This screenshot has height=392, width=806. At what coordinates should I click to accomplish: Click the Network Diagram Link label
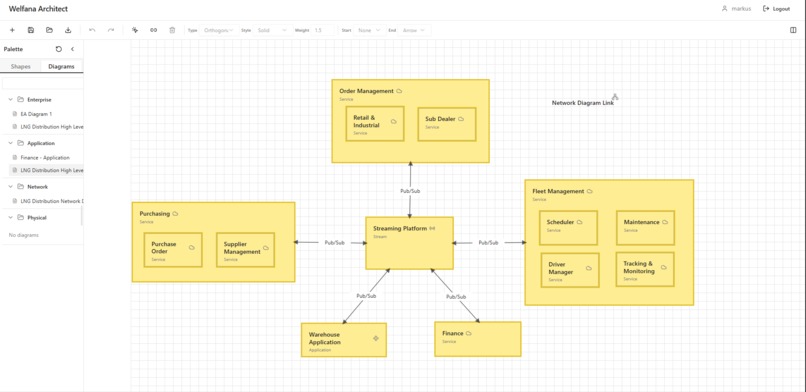(x=582, y=103)
